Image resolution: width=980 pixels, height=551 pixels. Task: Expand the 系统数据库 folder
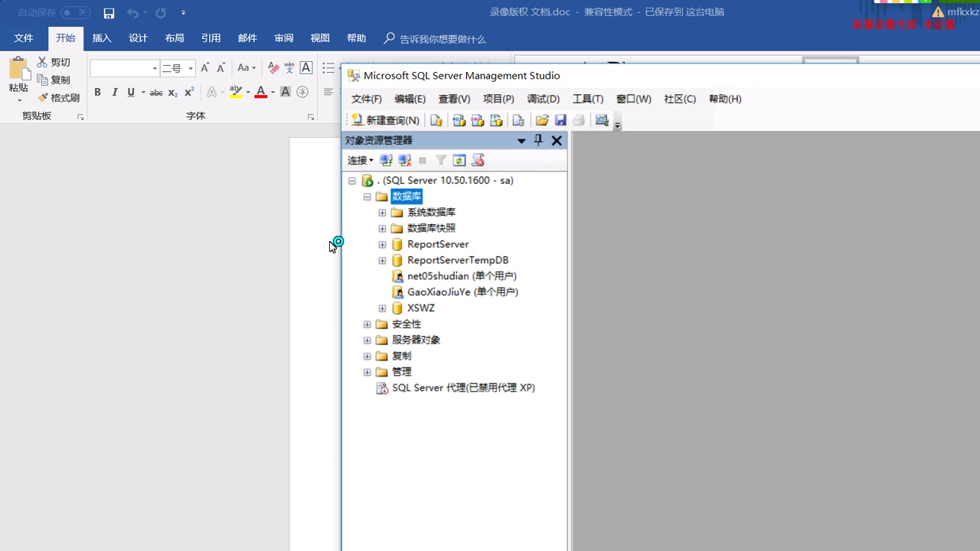pyautogui.click(x=383, y=213)
